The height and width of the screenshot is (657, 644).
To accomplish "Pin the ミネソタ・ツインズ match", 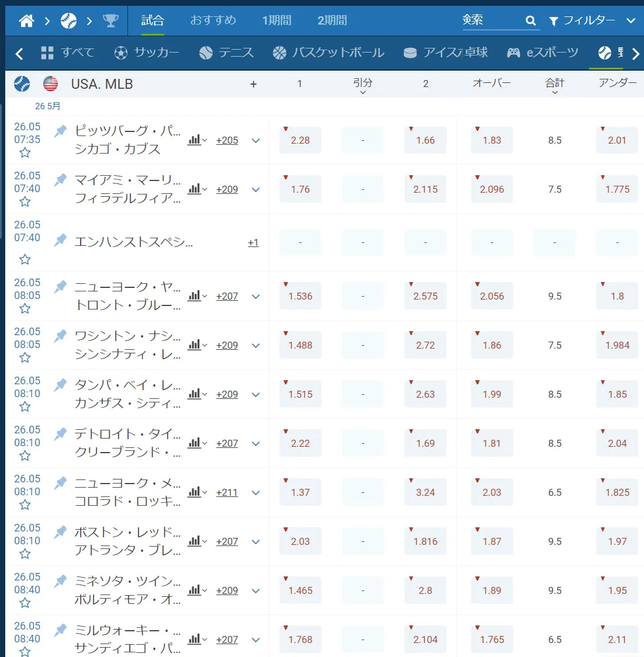I will [x=60, y=582].
